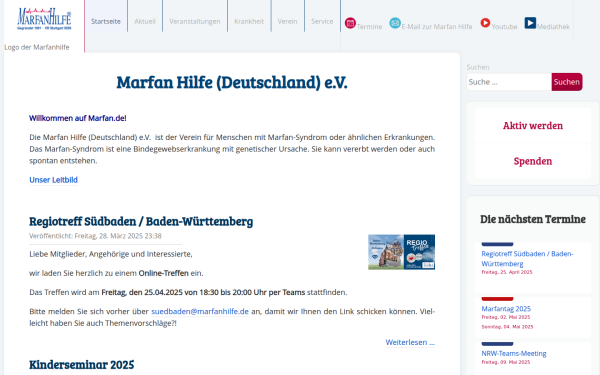Open the Termine calendar icon
This screenshot has height=375, width=600.
[x=350, y=23]
